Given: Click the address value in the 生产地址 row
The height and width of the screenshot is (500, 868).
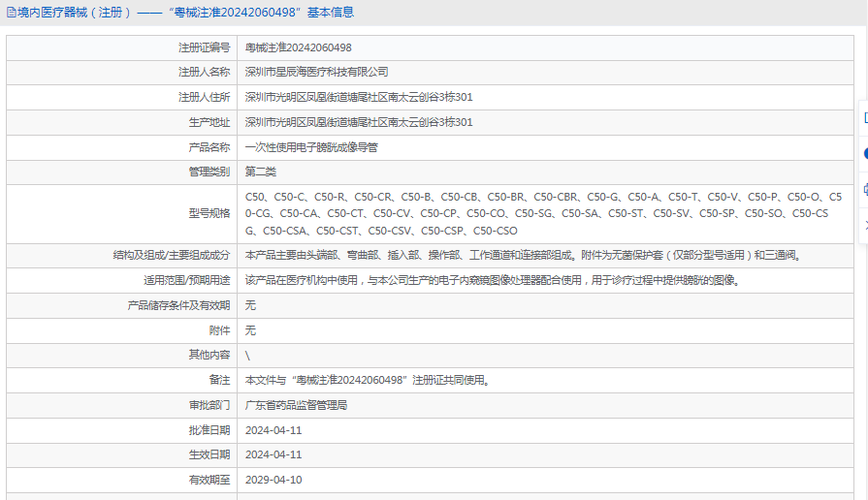Looking at the screenshot, I should coord(359,122).
